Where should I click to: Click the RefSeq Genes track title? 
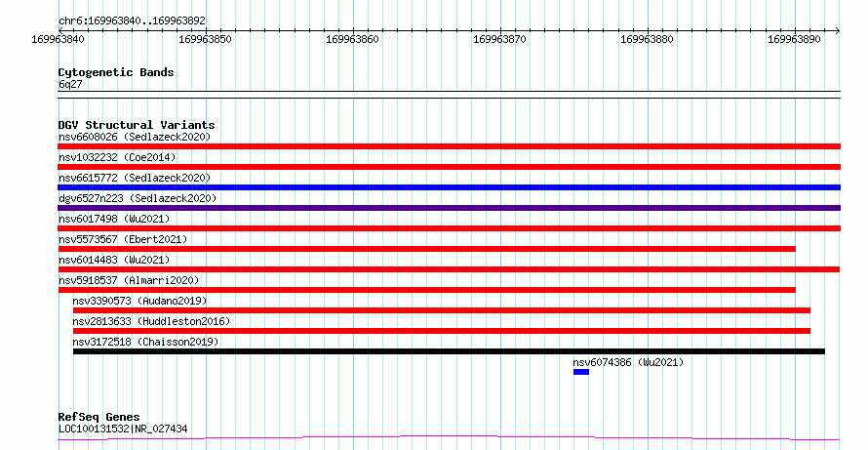[99, 417]
